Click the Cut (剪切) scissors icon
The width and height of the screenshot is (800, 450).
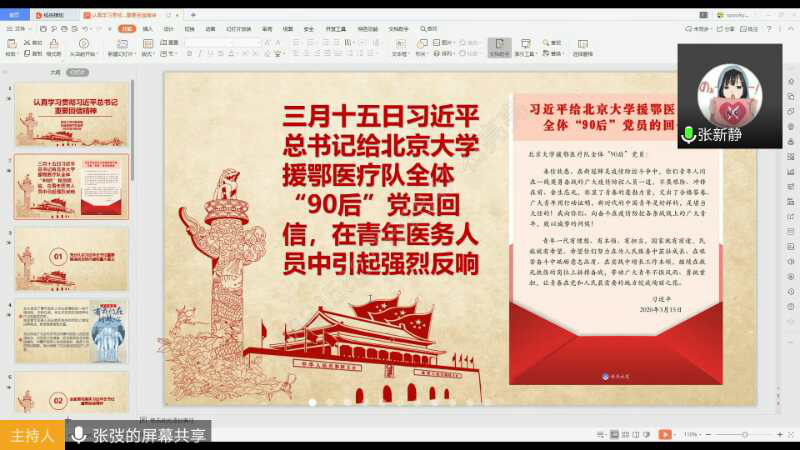(27, 42)
